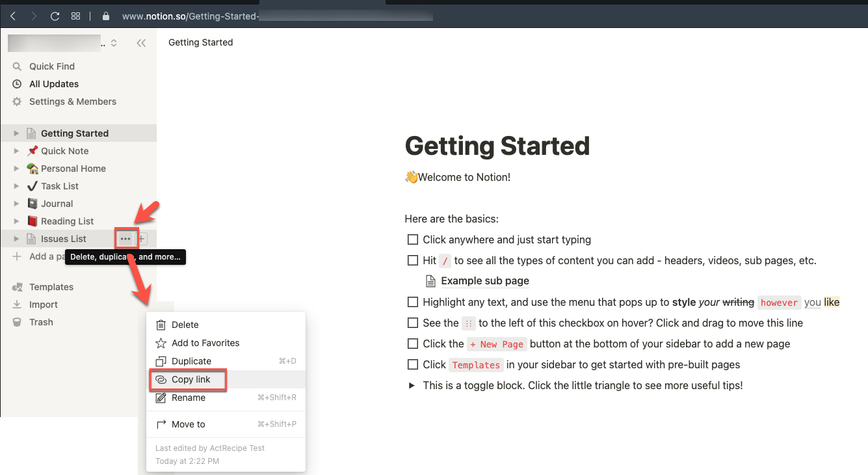Screen dimensions: 868x475
Task: Check the 'See the ⋮⋮ to the left' checkbox
Action: click(x=412, y=323)
